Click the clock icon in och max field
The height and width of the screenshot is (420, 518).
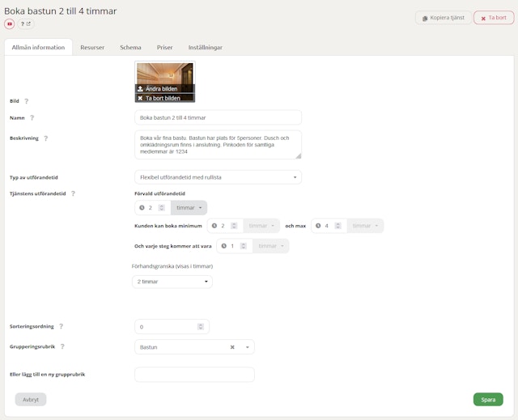pos(318,226)
